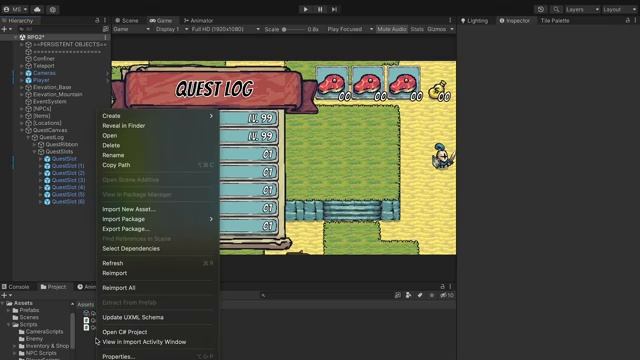Choose Create in the context menu
Viewport: 640px width, 360px height.
[158, 116]
